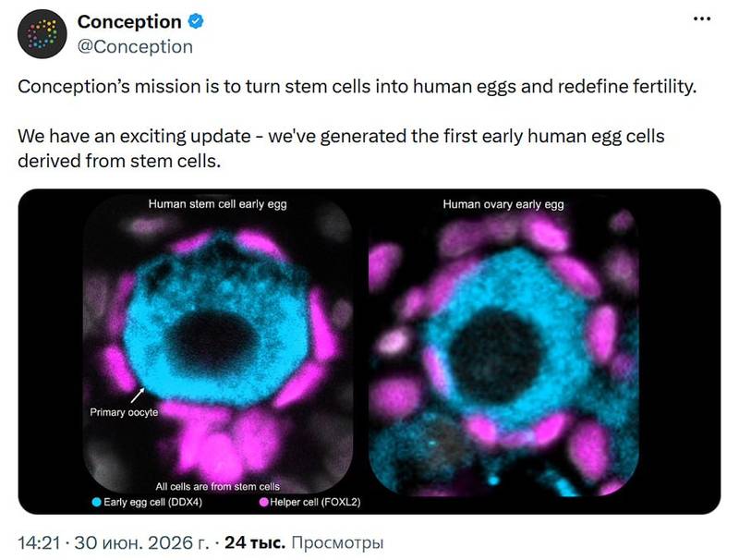
Task: Click the Primary oocyte arrow label
Action: pyautogui.click(x=124, y=412)
